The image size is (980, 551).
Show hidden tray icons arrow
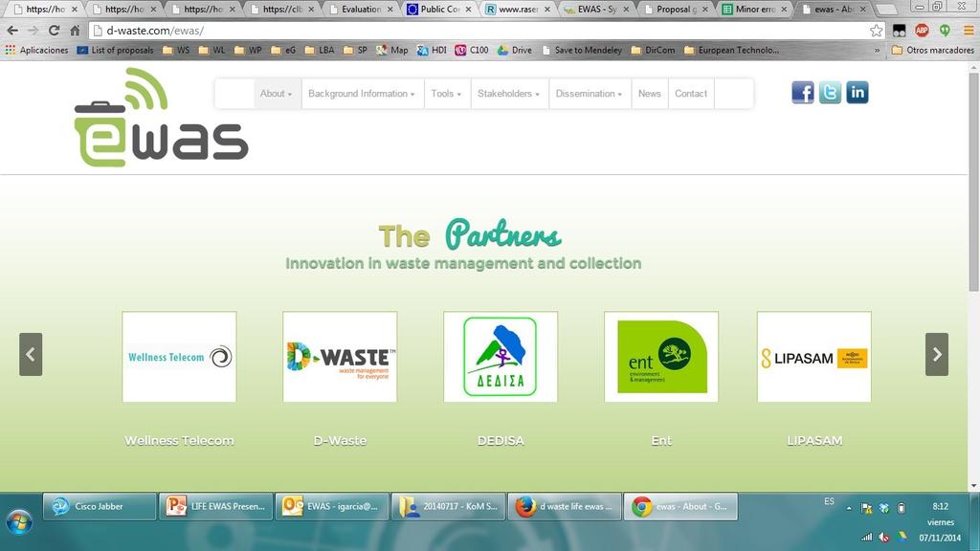click(x=849, y=509)
